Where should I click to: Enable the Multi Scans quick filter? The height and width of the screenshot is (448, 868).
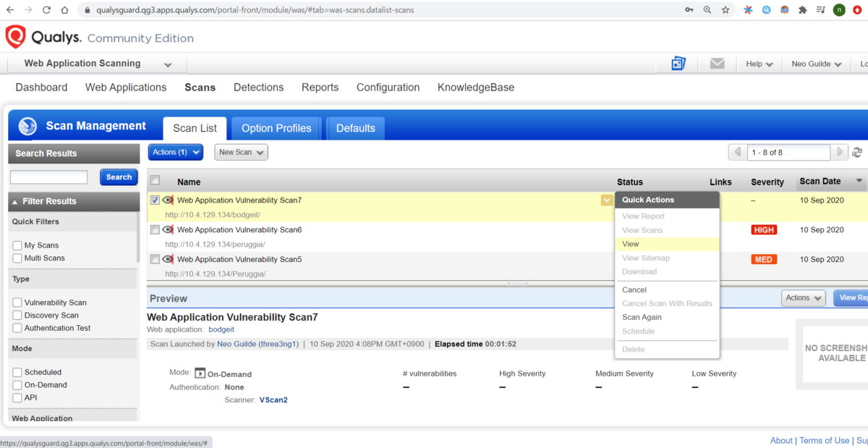pos(17,258)
